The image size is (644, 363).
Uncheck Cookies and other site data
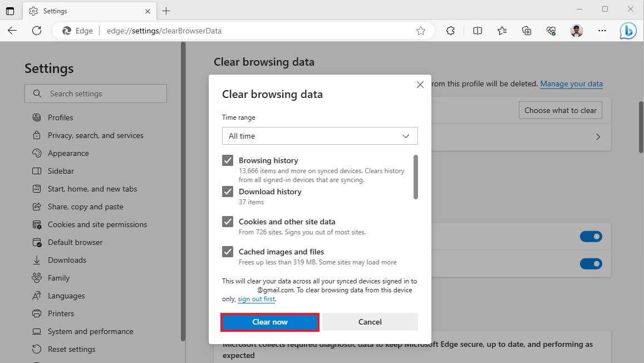tap(228, 222)
